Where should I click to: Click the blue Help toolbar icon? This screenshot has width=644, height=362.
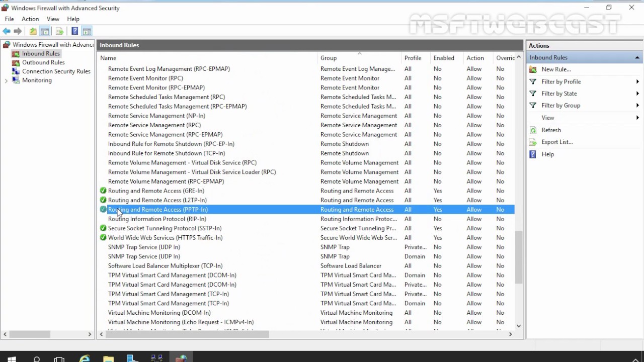coord(74,31)
